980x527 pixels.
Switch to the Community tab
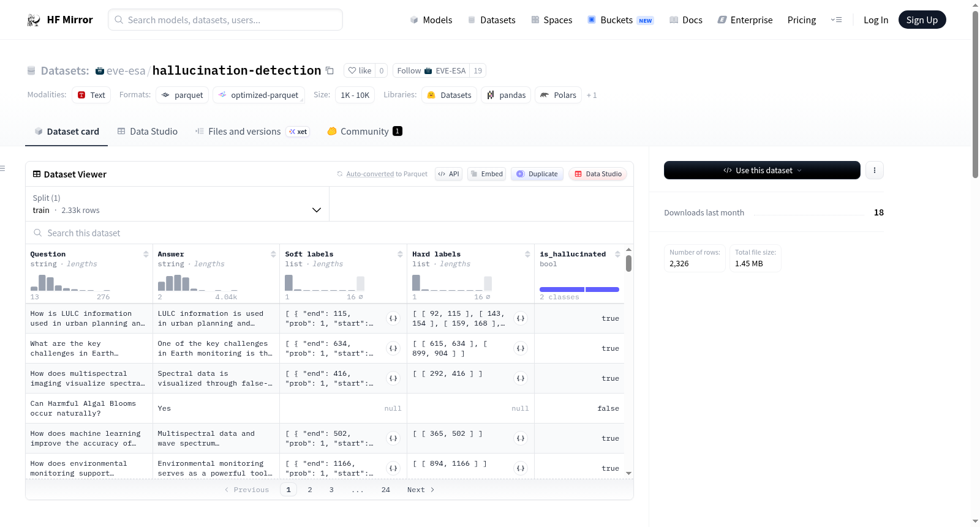pyautogui.click(x=364, y=131)
